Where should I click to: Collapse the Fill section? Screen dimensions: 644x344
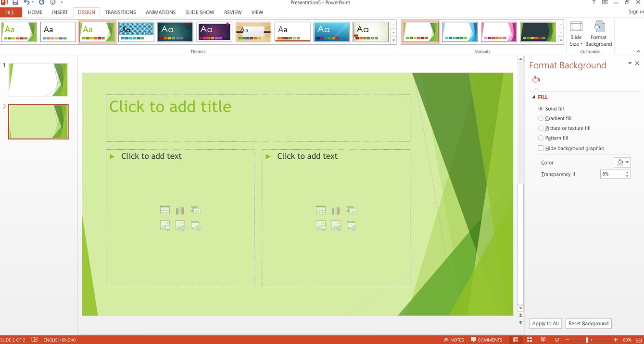click(534, 97)
